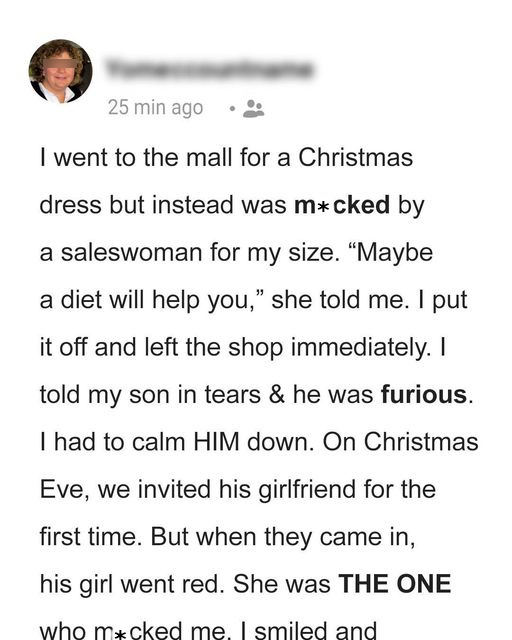Image resolution: width=512 pixels, height=640 pixels.
Task: Click the friends audience icon
Action: (254, 109)
